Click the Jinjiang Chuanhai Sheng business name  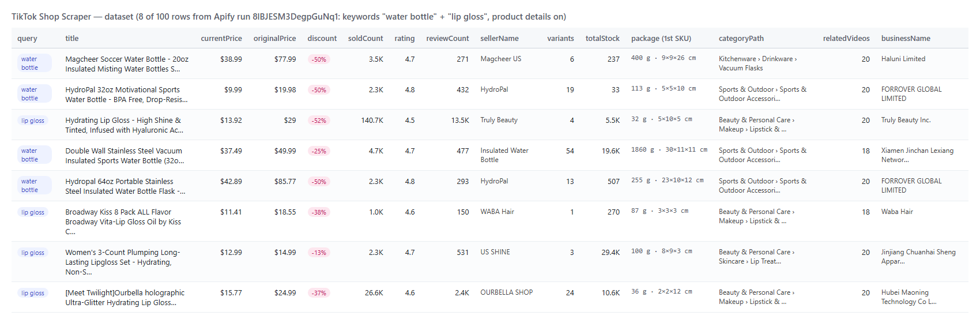point(918,257)
